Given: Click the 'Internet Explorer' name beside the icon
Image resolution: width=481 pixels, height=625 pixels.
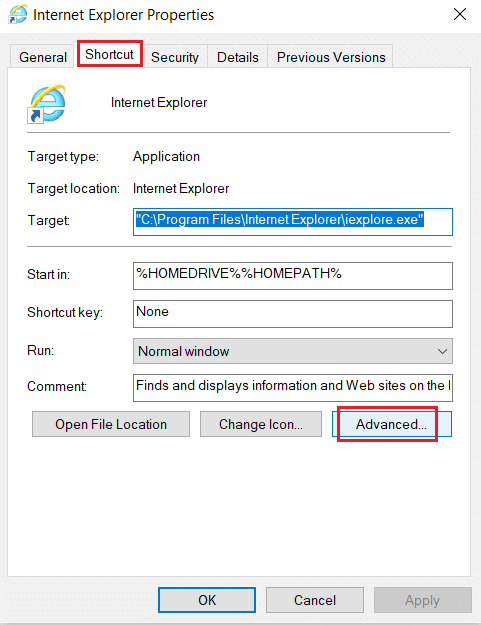Looking at the screenshot, I should click(159, 102).
